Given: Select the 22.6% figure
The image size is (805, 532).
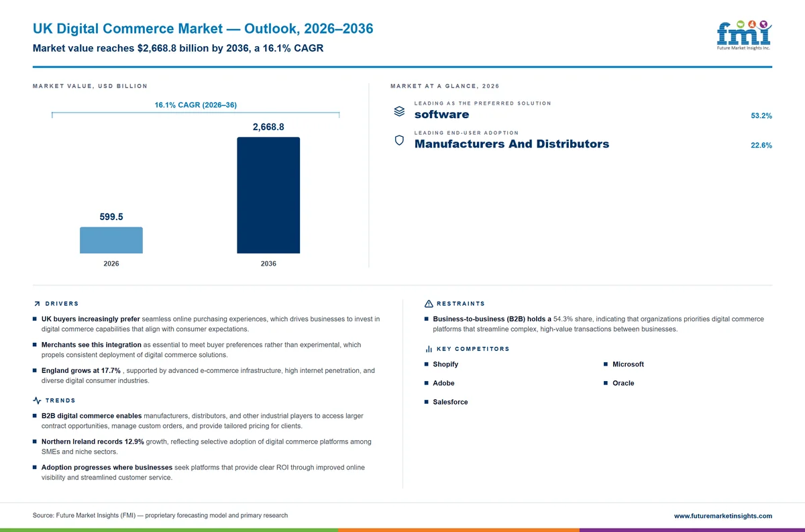Looking at the screenshot, I should click(x=761, y=146).
